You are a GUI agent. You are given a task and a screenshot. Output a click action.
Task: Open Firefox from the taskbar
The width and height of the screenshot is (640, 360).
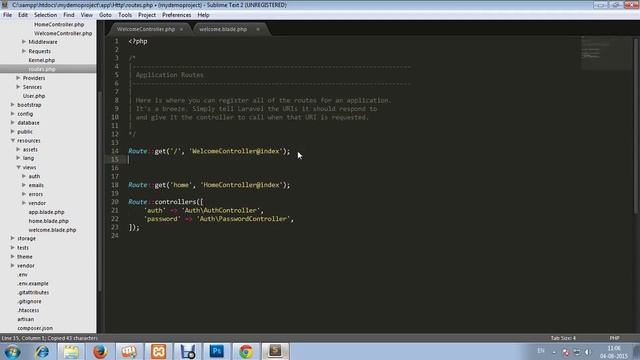point(100,351)
